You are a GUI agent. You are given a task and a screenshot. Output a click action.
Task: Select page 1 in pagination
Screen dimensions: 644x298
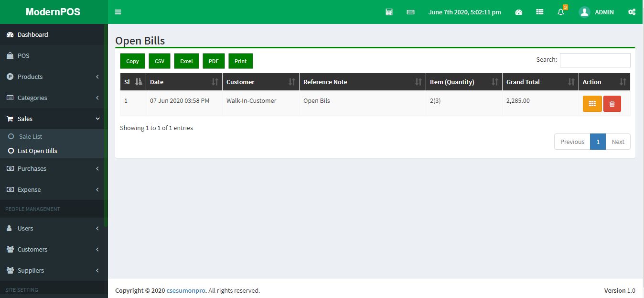point(598,142)
